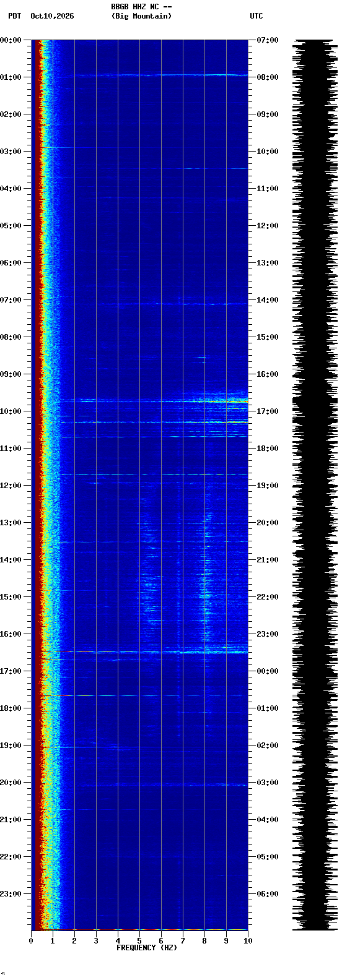Click the frequency axis tick '2'
The image size is (342, 980).
tap(74, 941)
